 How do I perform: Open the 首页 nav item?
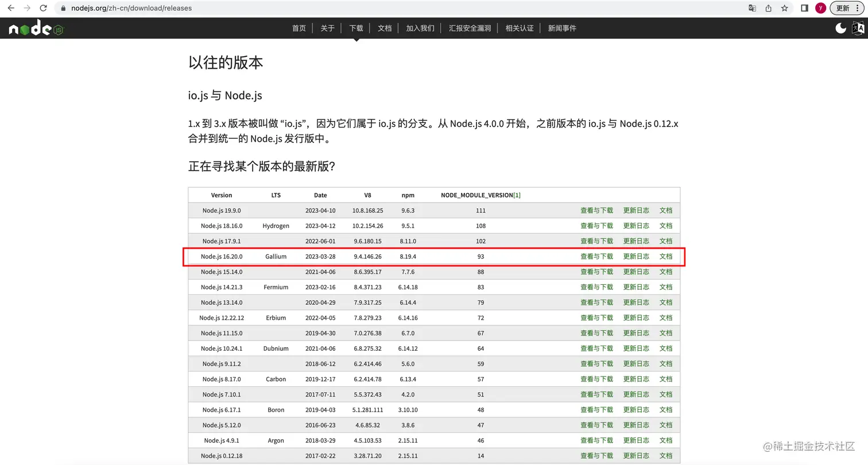pyautogui.click(x=299, y=28)
